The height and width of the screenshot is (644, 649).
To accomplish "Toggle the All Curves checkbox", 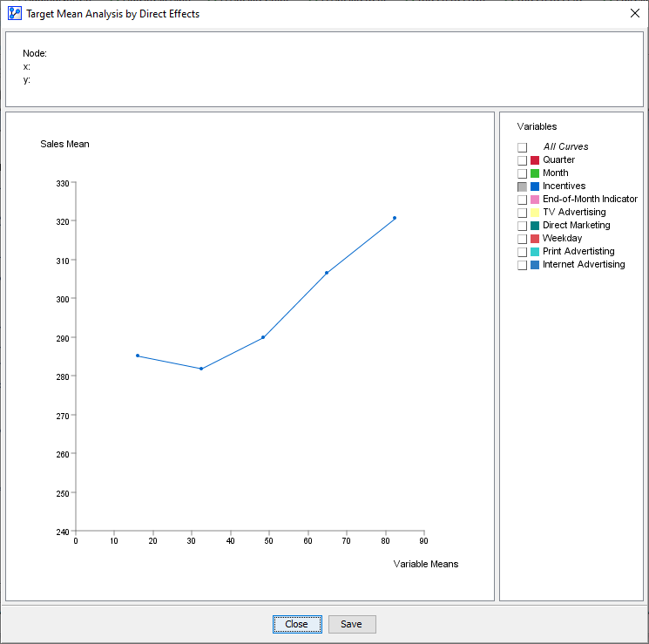I will 522,147.
